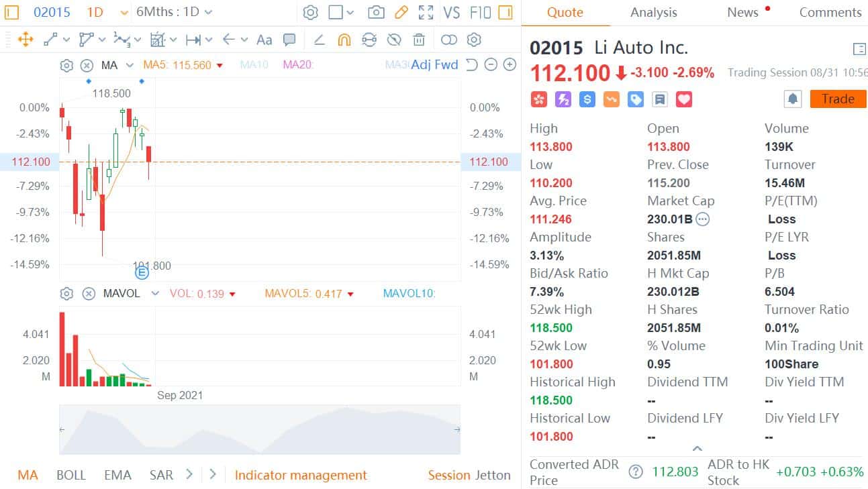Expand the chart to fullscreen view
The width and height of the screenshot is (868, 489).
pyautogui.click(x=425, y=12)
